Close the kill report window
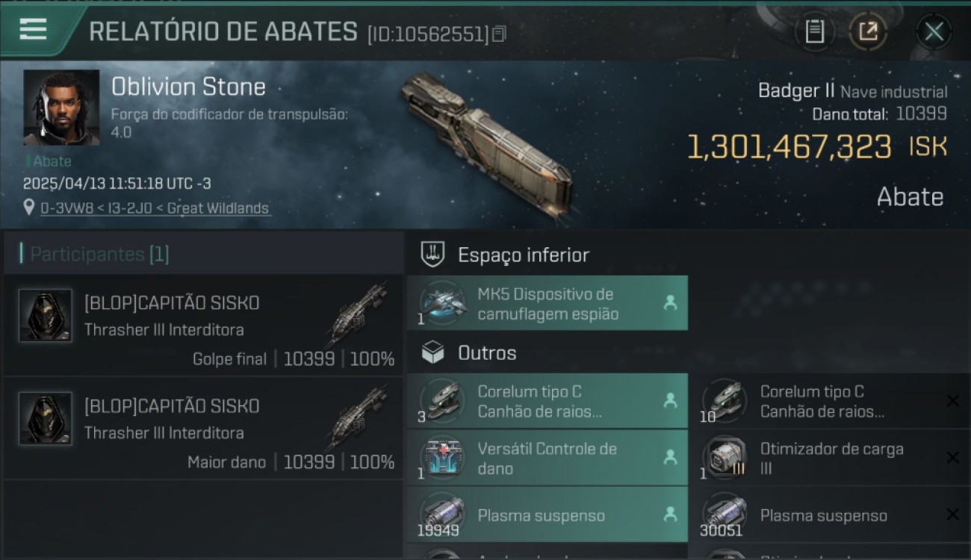971x560 pixels. tap(934, 31)
